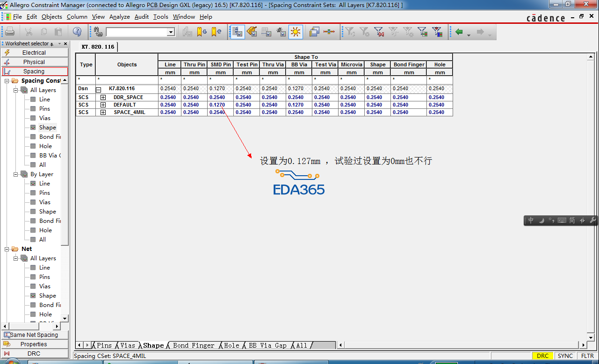
Task: Click the first gray funnel filter icon
Action: (x=350, y=32)
